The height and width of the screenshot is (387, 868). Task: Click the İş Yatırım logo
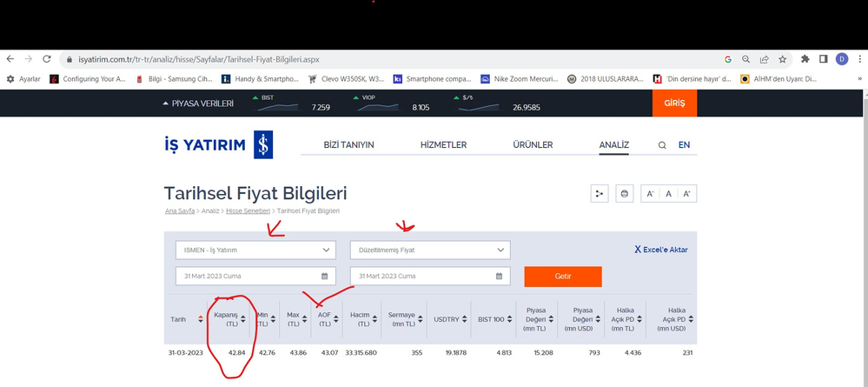(x=219, y=144)
